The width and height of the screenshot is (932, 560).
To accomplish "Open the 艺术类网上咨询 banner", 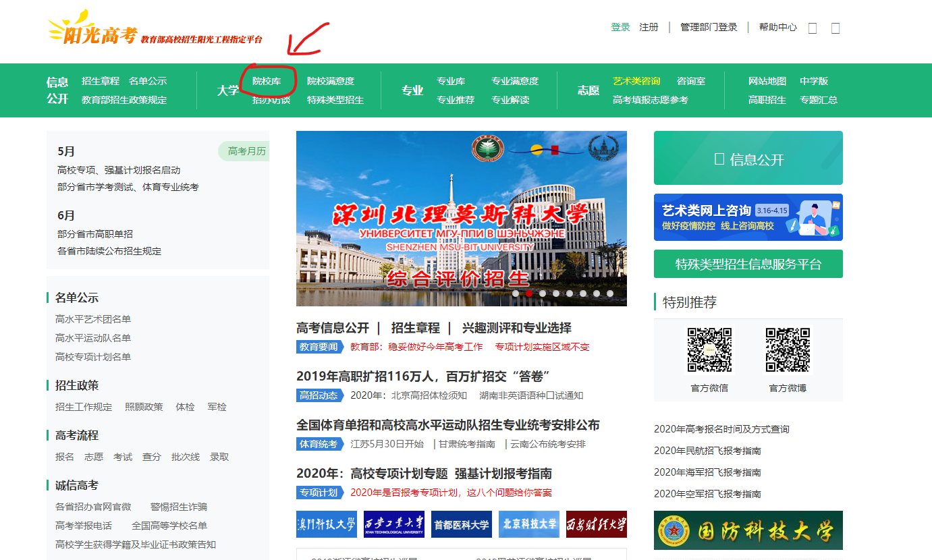I will (x=748, y=217).
